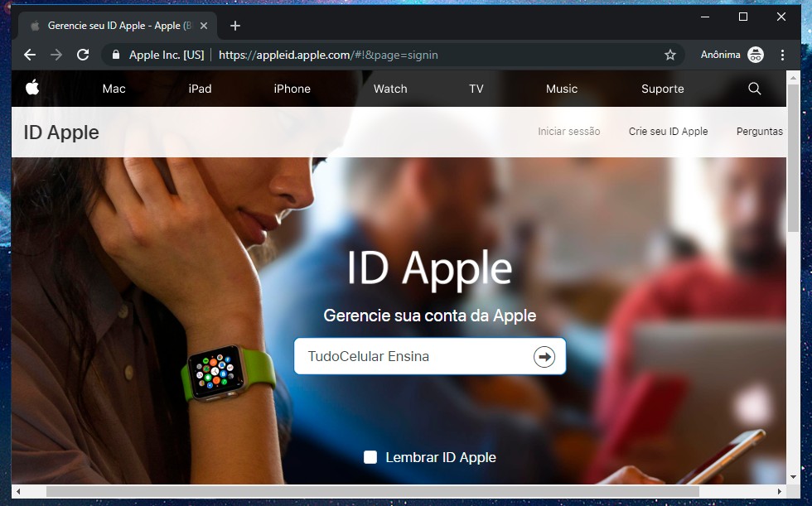Open the Chrome three-dot menu

click(782, 55)
